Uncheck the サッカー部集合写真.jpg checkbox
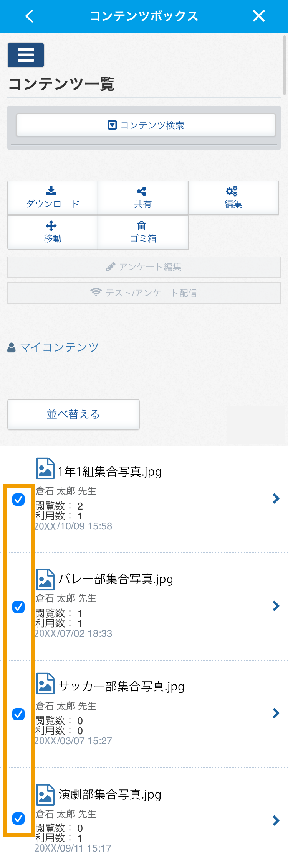This screenshot has width=288, height=868. (x=18, y=714)
